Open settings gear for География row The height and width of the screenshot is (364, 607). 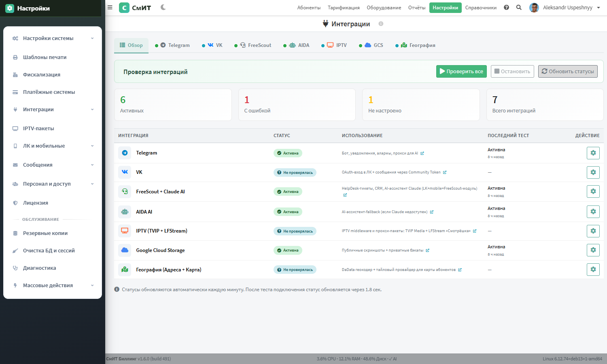(x=593, y=269)
